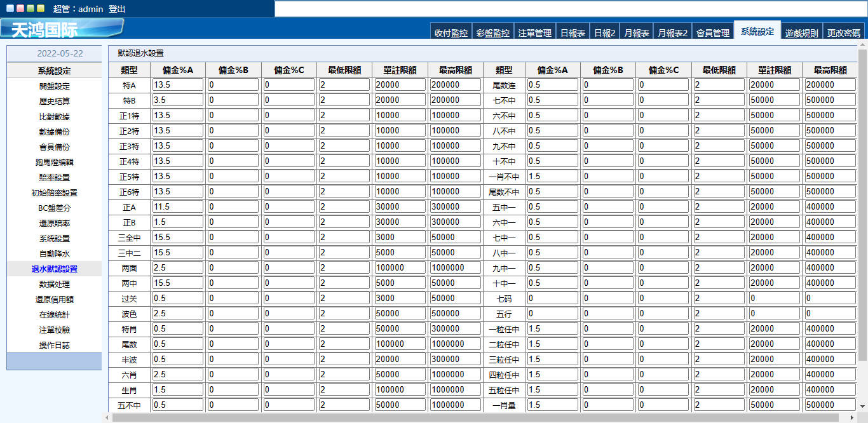The width and height of the screenshot is (868, 423).
Task: Click the 佣金%A field for 一粒任中
Action: click(552, 328)
